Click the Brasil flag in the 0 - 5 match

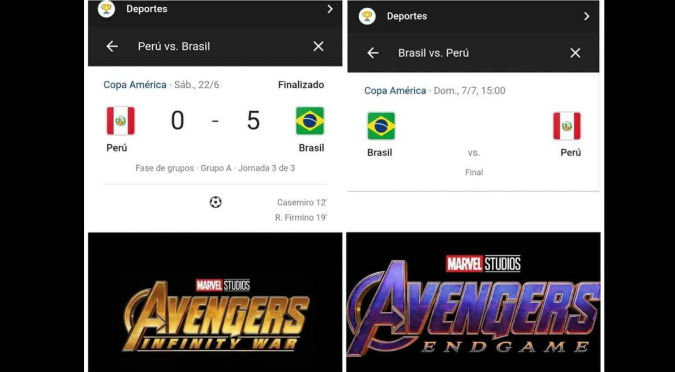[x=310, y=121]
